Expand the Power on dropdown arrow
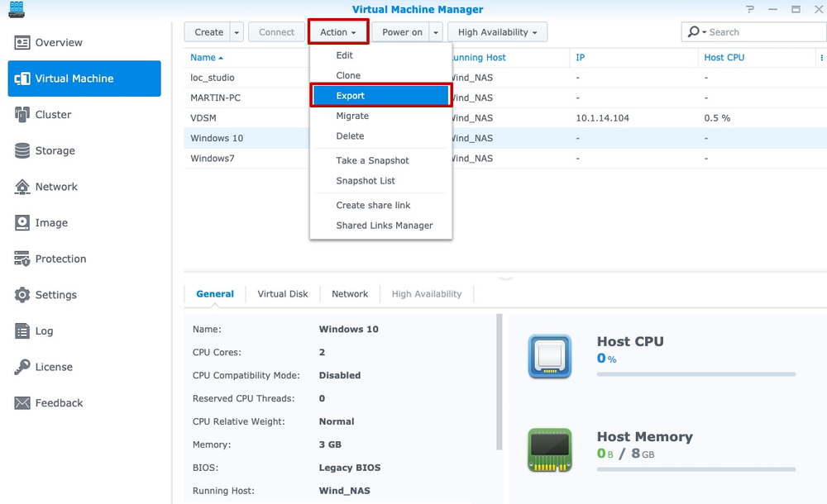827x504 pixels. [436, 31]
